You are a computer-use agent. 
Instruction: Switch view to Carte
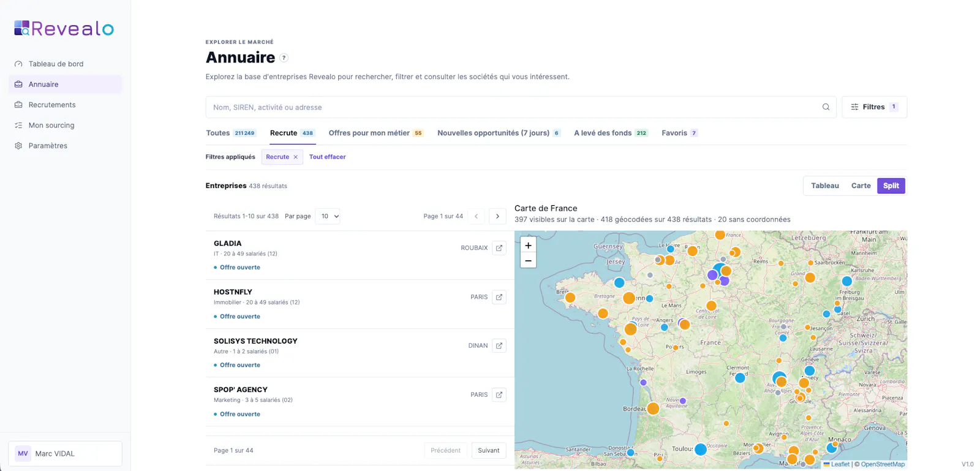tap(861, 186)
